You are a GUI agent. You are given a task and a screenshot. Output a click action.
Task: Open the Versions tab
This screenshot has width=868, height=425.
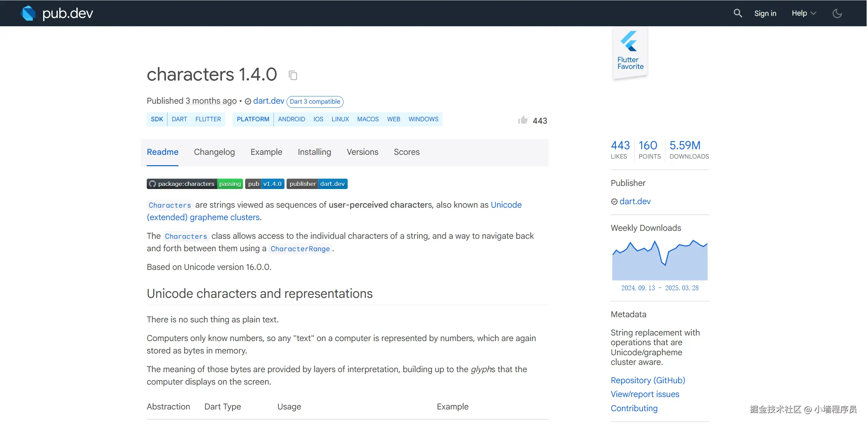[363, 152]
